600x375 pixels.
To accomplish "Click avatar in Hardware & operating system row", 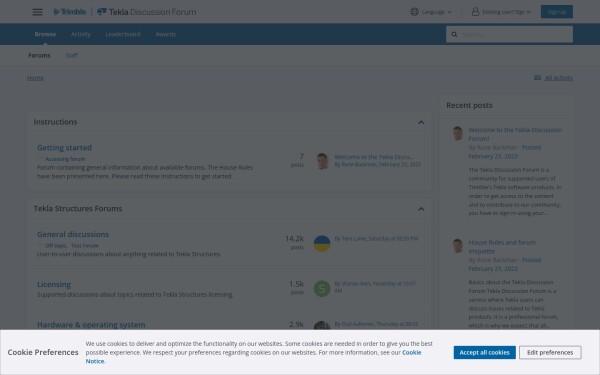I will point(322,326).
